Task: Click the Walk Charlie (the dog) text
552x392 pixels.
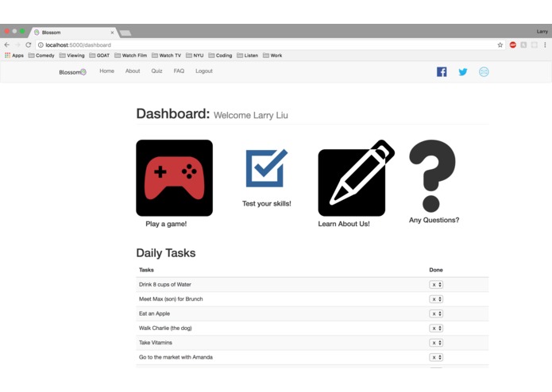Action: (165, 328)
